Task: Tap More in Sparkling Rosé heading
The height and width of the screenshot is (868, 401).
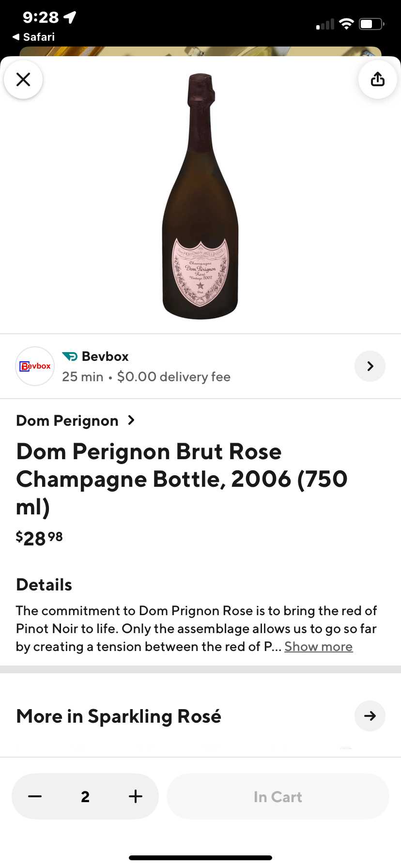Action: tap(119, 716)
